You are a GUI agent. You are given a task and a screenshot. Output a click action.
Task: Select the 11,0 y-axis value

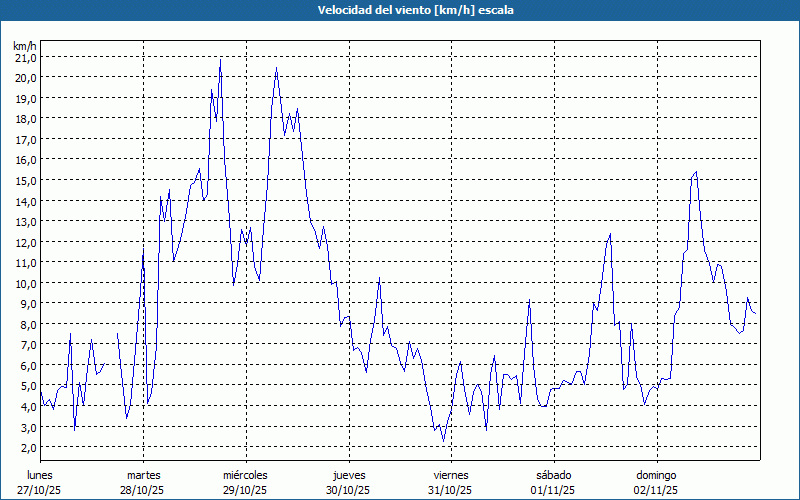26,263
